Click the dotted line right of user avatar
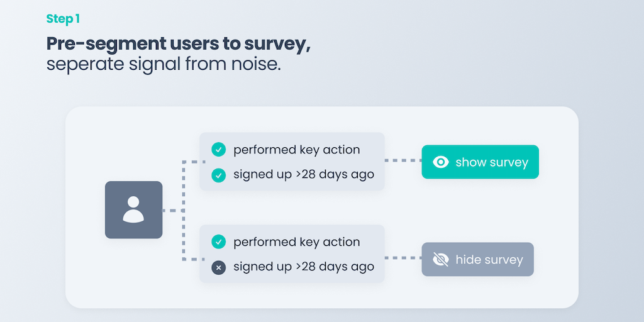 coord(171,210)
